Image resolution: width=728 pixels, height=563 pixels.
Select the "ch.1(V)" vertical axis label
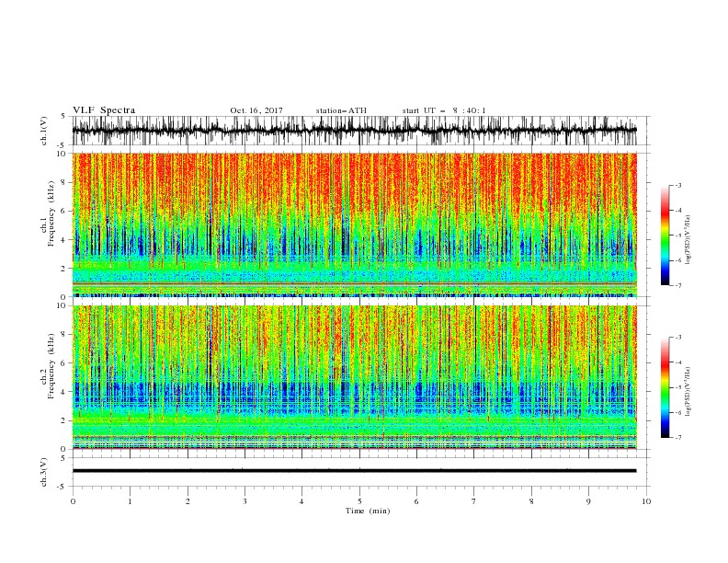point(44,131)
